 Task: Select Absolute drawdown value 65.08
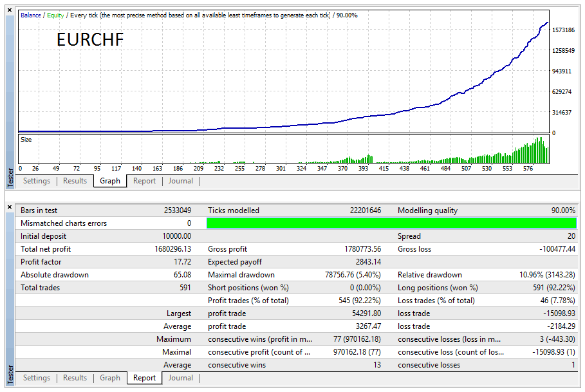(182, 275)
